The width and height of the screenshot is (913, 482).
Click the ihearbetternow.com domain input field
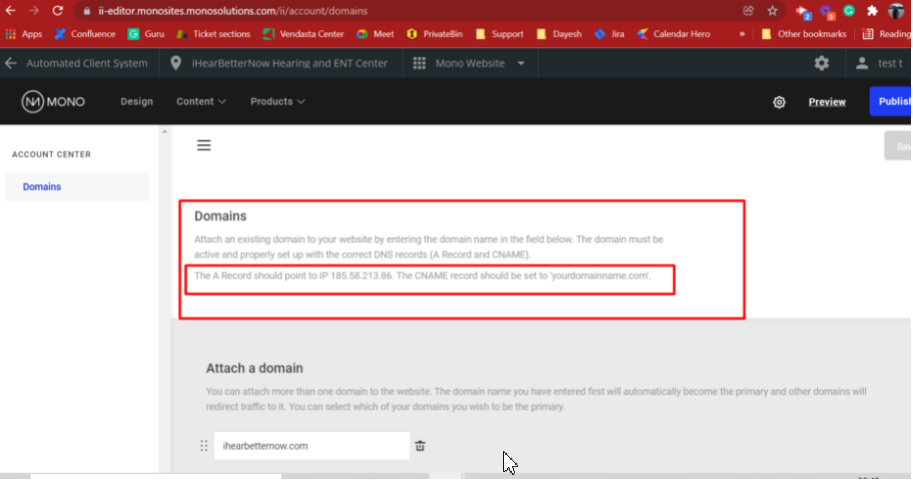(x=311, y=446)
